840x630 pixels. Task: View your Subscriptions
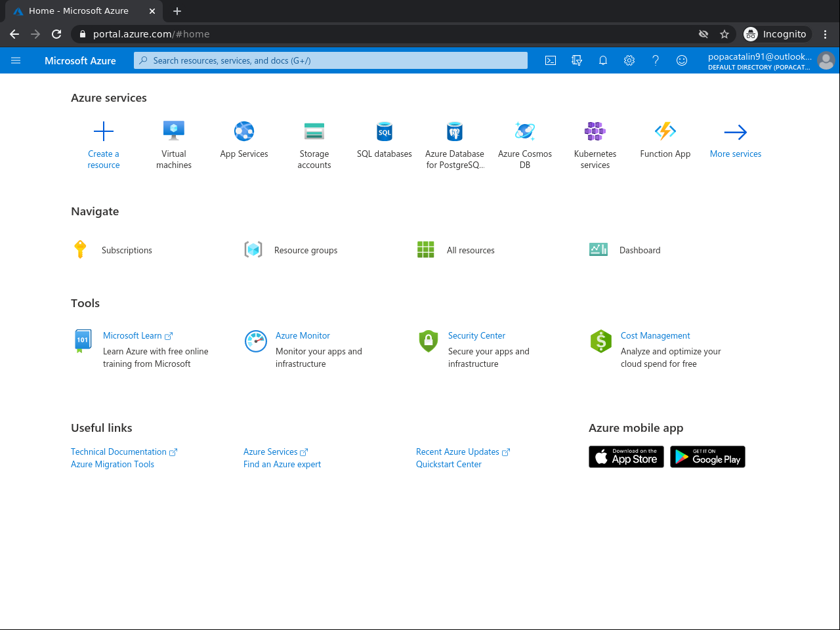(x=126, y=249)
